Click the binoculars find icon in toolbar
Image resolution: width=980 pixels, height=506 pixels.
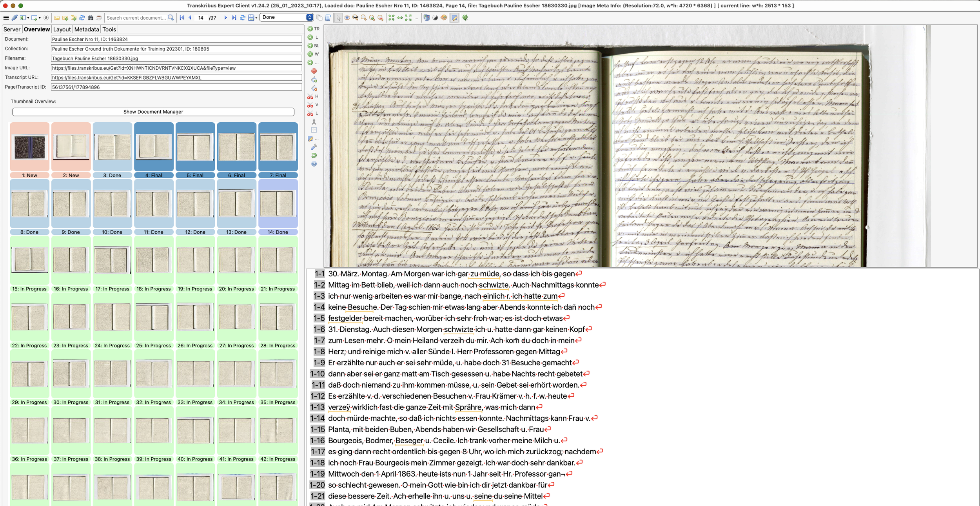pyautogui.click(x=90, y=18)
